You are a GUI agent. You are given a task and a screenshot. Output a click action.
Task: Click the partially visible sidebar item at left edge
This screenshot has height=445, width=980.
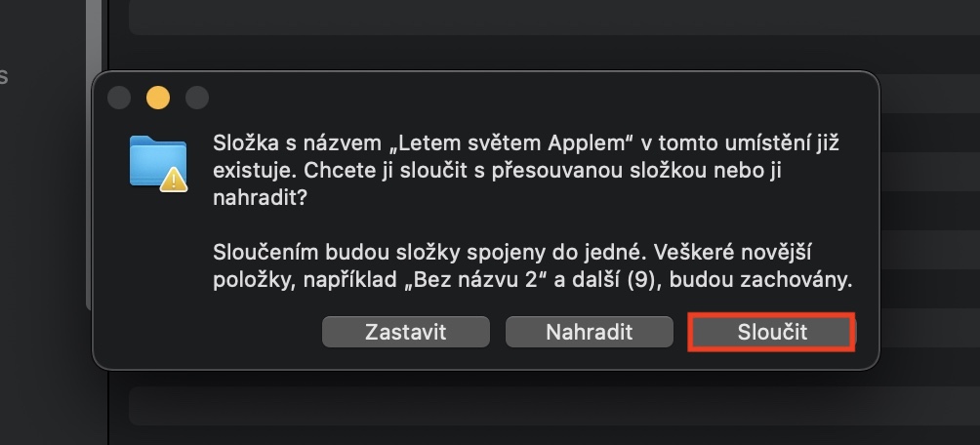[x=4, y=76]
